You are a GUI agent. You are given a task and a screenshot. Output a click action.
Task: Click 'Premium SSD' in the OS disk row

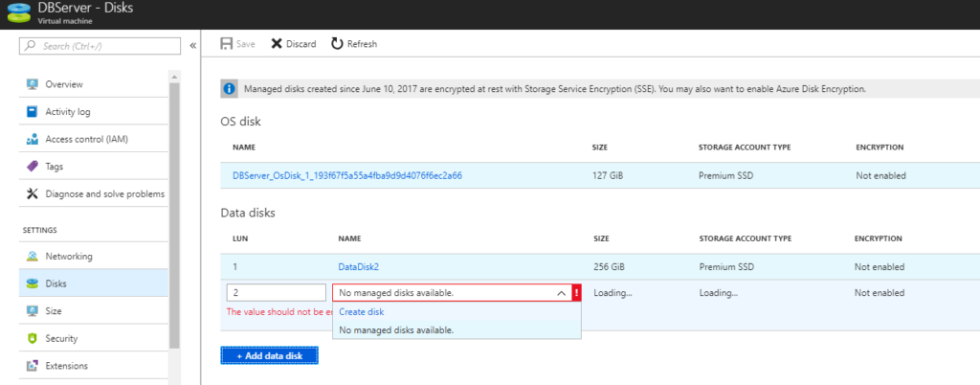coord(725,175)
